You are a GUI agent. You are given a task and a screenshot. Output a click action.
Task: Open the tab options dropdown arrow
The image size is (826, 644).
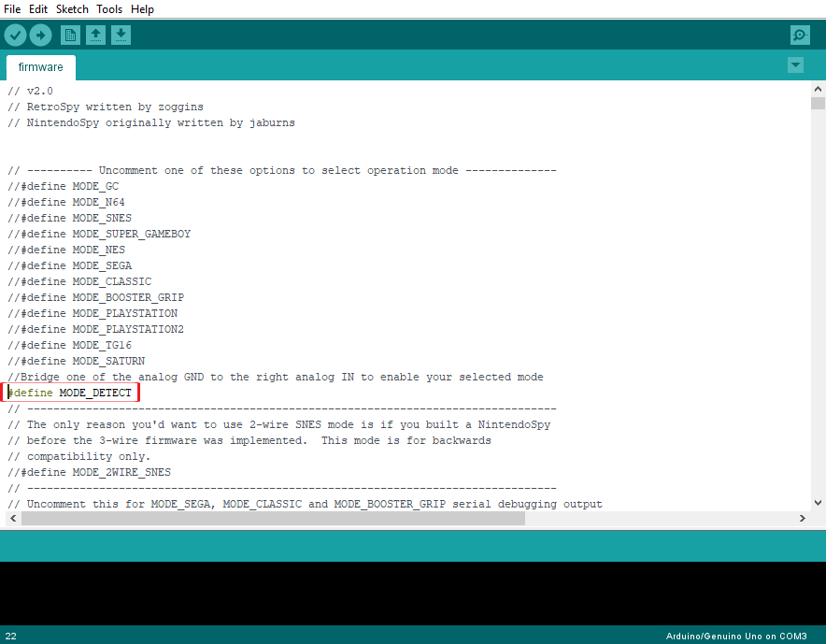795,65
